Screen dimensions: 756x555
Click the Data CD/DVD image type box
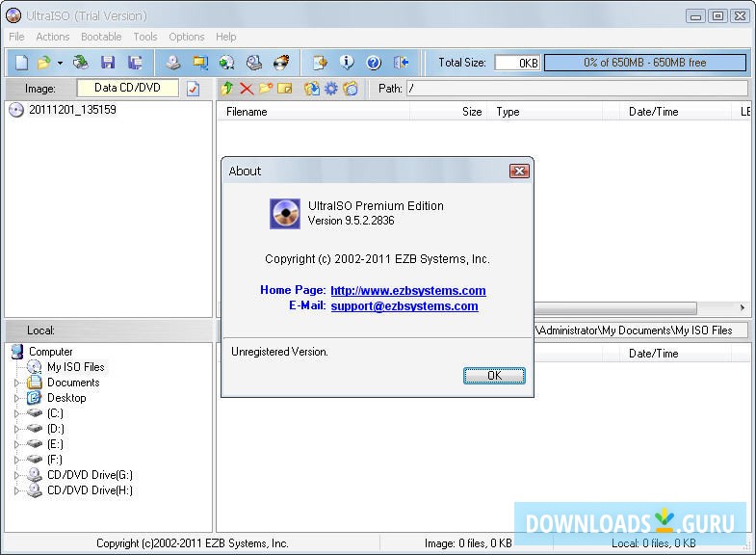click(127, 88)
